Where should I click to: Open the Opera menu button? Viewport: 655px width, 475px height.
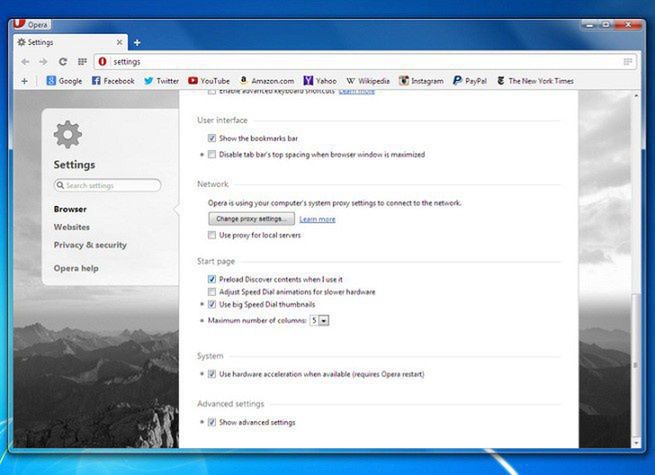point(31,25)
